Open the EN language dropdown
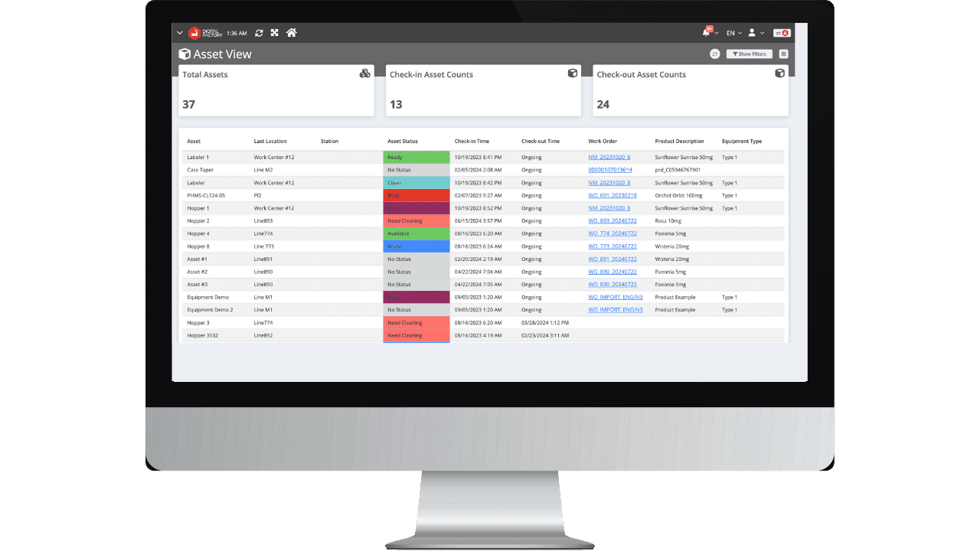The image size is (980, 551). (734, 33)
